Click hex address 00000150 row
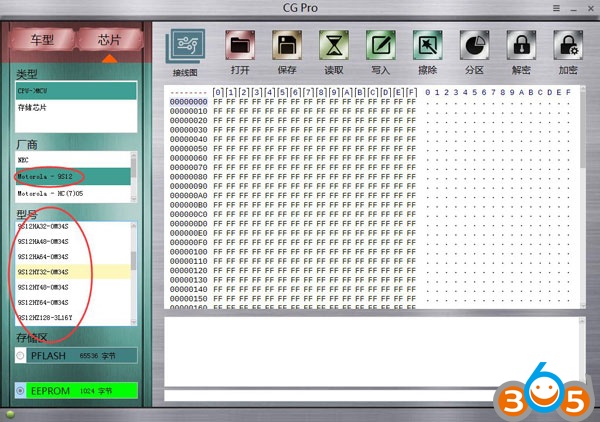 (x=189, y=298)
